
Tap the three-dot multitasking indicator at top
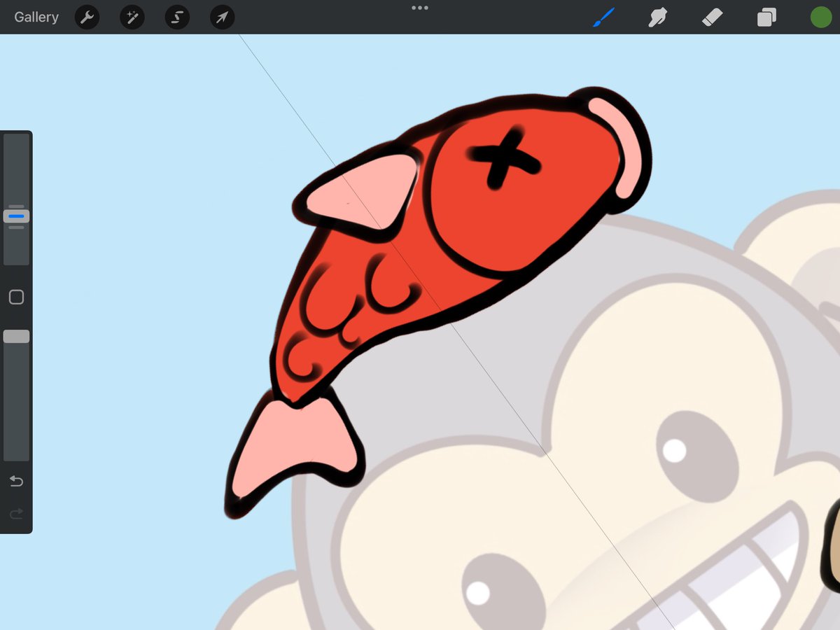coord(420,8)
